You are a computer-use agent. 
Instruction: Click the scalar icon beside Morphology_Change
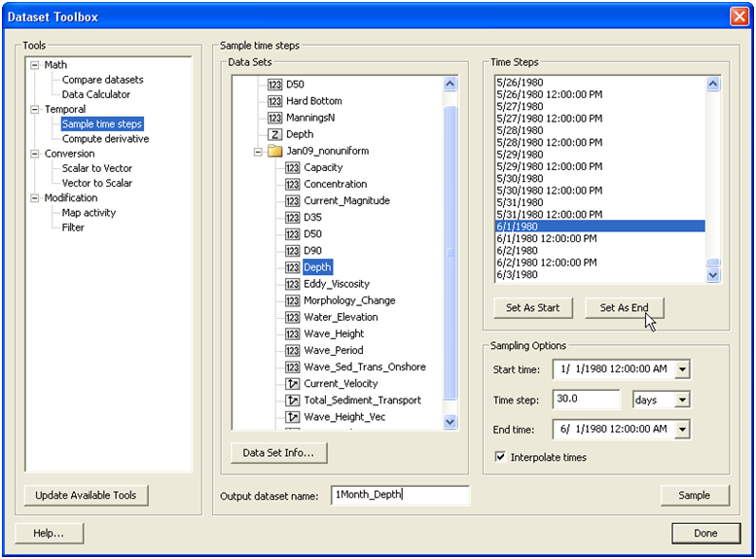click(x=292, y=300)
